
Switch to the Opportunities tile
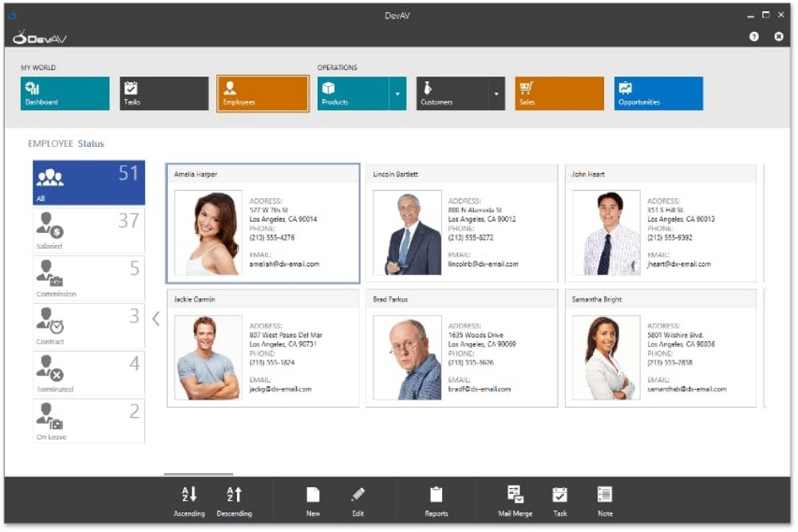coord(658,93)
